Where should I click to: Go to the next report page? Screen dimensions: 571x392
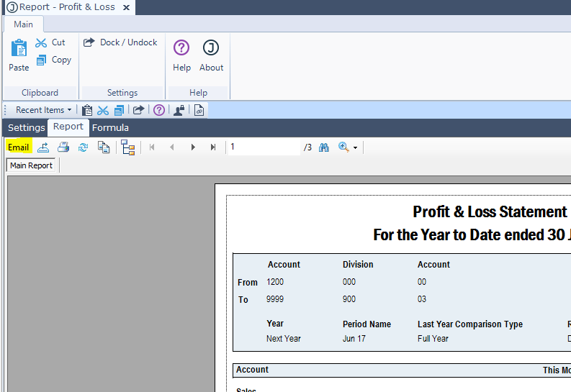[193, 147]
